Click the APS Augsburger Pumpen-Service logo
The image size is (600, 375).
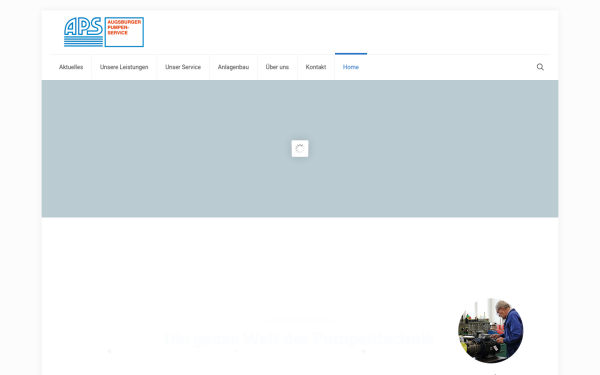(104, 32)
